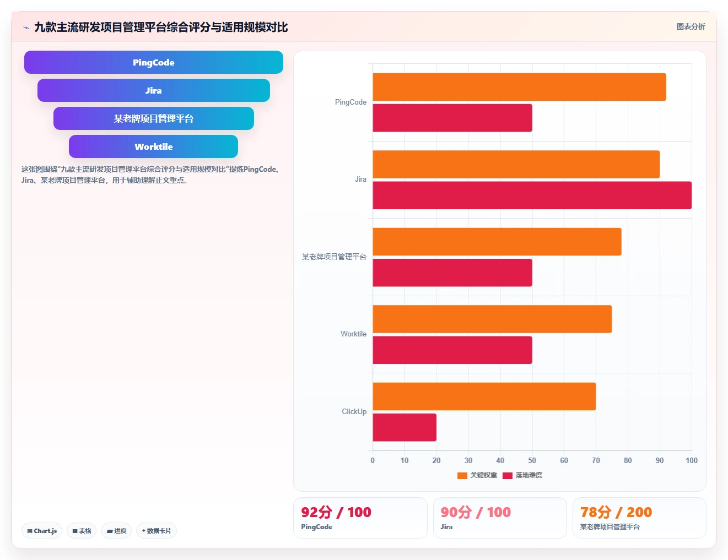
Task: Click PingCode's orange 关键权重 bar
Action: [x=519, y=87]
